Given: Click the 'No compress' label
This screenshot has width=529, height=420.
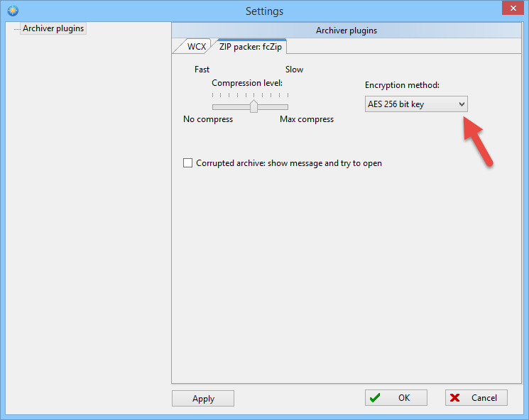Looking at the screenshot, I should (208, 119).
